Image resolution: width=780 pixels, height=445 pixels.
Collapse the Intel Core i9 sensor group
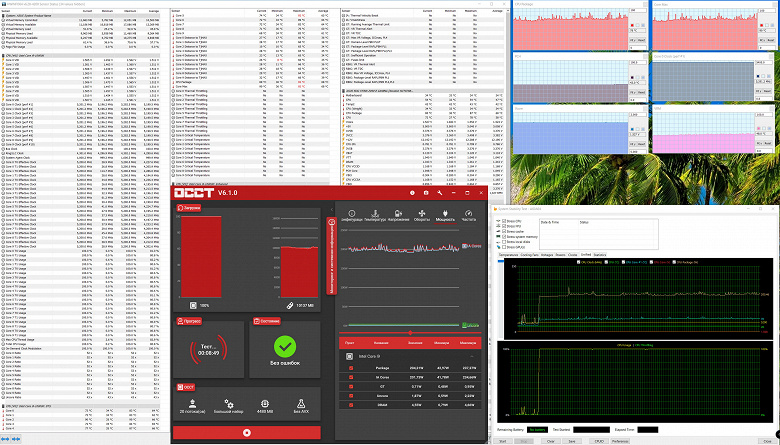tap(472, 356)
